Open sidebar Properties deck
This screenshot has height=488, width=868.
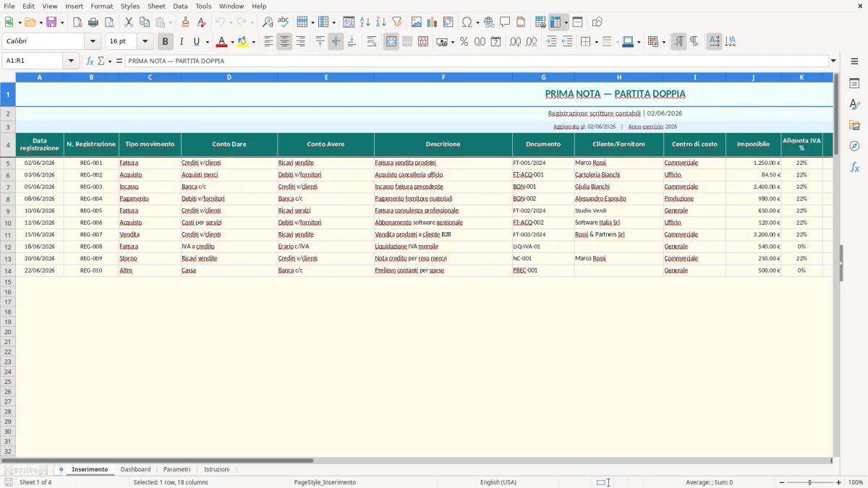pyautogui.click(x=854, y=83)
